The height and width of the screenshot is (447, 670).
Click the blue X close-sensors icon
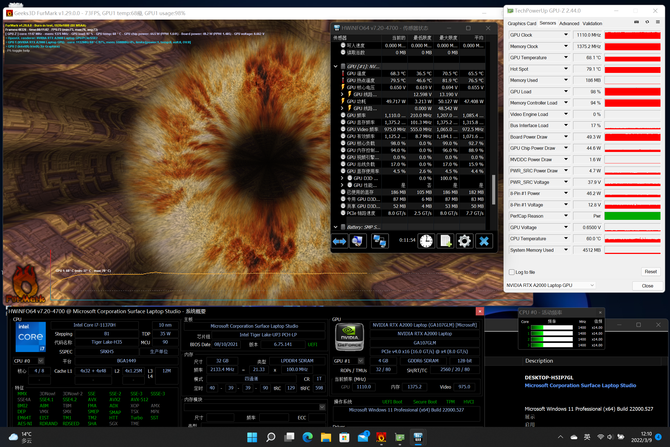pyautogui.click(x=484, y=241)
